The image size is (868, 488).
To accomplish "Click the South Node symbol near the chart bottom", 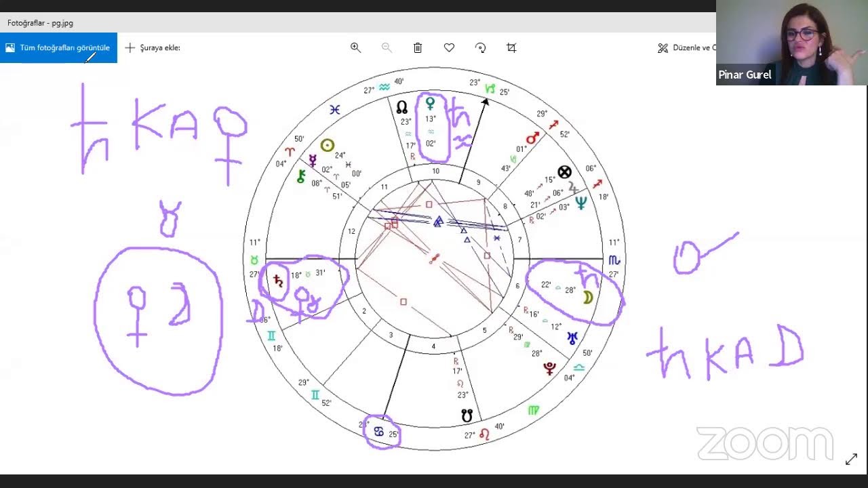I will click(467, 415).
